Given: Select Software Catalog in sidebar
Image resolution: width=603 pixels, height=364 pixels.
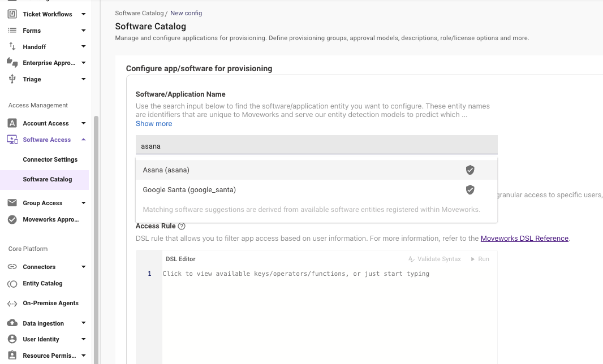Looking at the screenshot, I should [48, 179].
